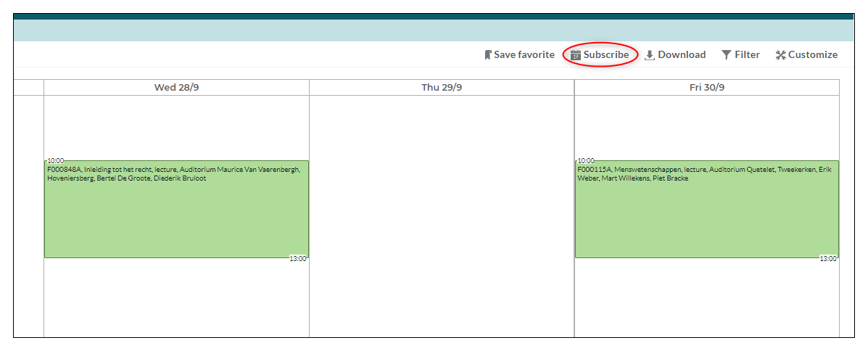Click the Filter funnel icon
Image resolution: width=868 pixels, height=351 pixels.
tap(727, 55)
